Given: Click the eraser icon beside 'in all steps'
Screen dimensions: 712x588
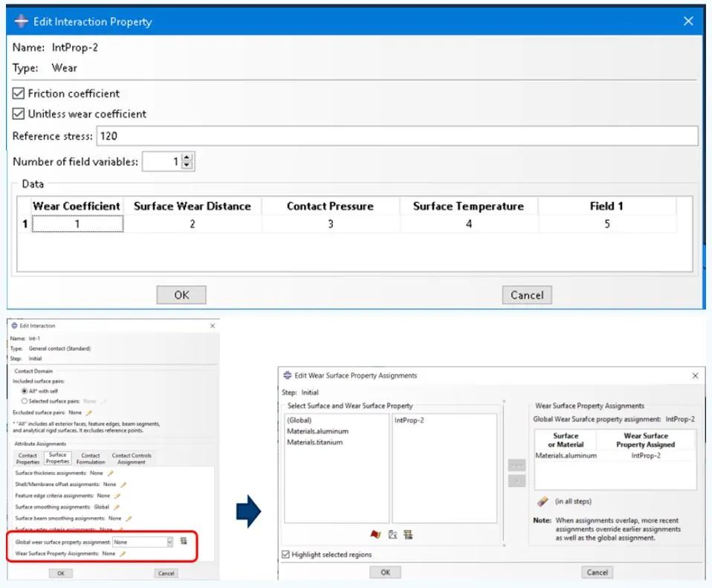Looking at the screenshot, I should (543, 501).
